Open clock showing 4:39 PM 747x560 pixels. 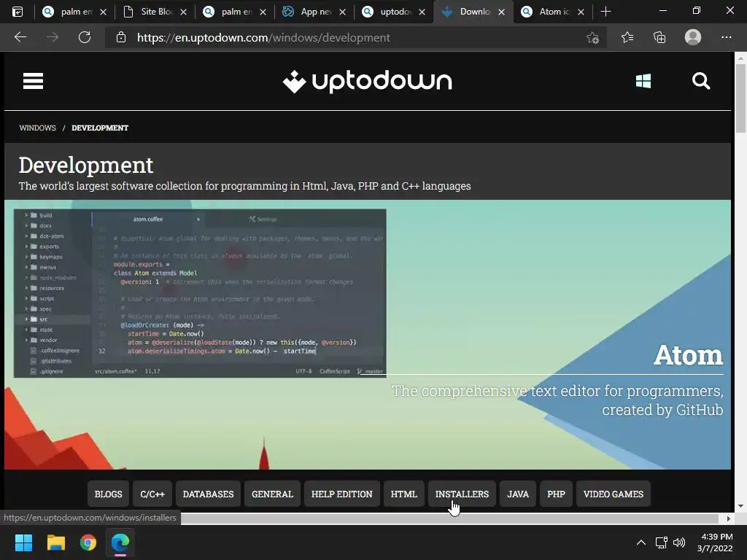(x=715, y=542)
